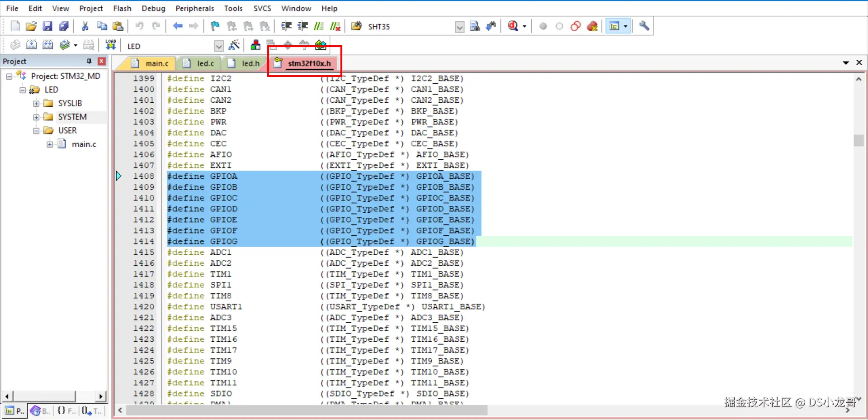Click the Project panel scrollbar right arrow
This screenshot has width=868, height=420.
tap(102, 396)
